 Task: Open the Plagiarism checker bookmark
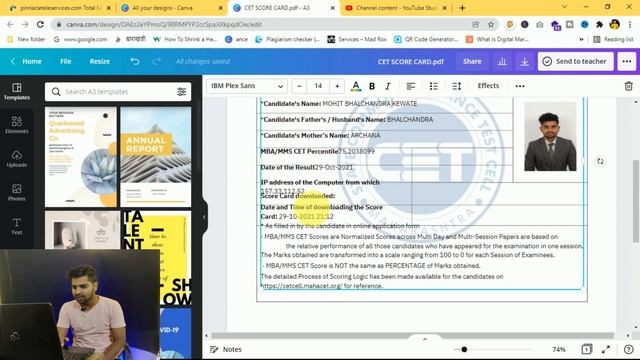coord(288,39)
